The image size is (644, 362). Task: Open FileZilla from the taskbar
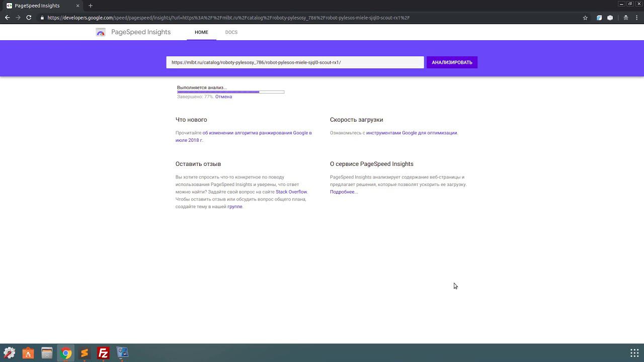click(103, 353)
